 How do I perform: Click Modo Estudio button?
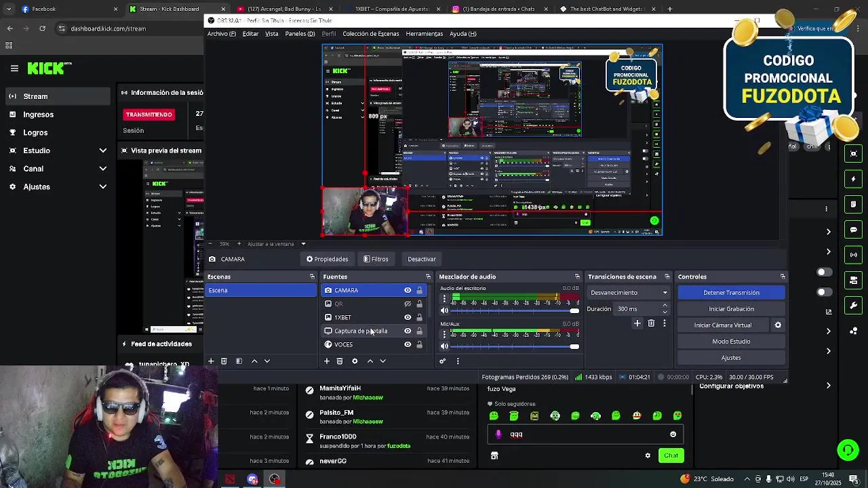731,342
